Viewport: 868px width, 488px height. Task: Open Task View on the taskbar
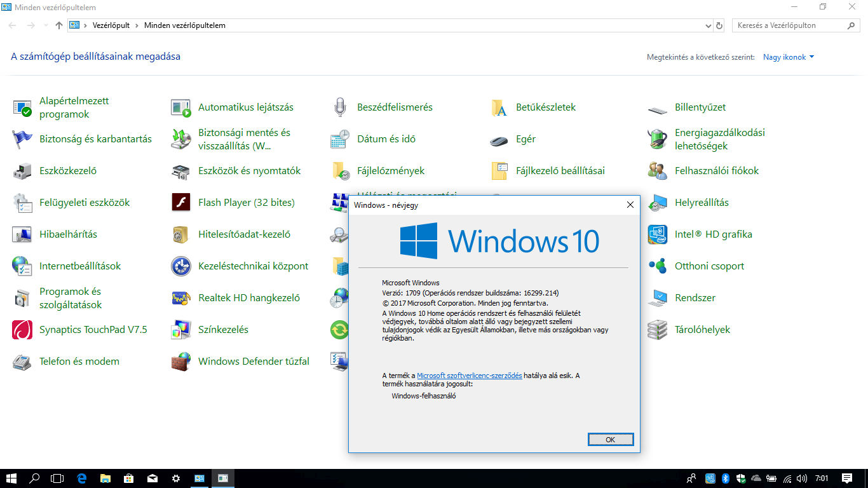pyautogui.click(x=57, y=478)
